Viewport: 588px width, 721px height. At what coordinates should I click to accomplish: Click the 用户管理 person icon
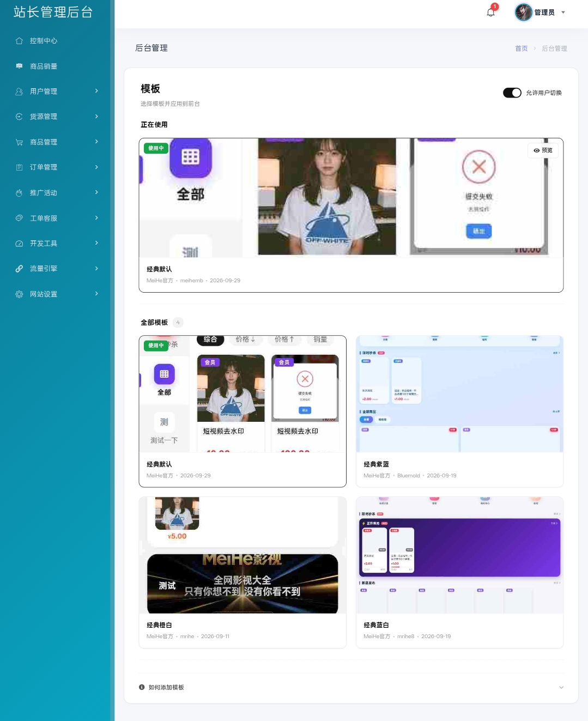[x=19, y=92]
